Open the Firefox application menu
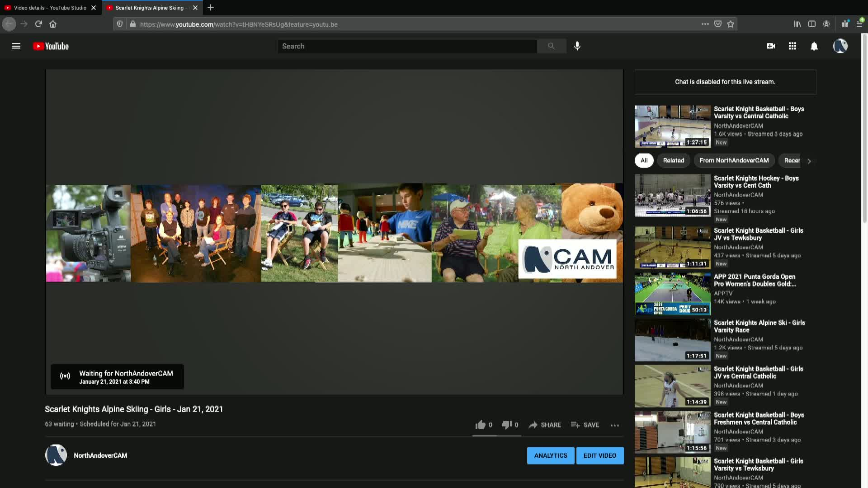This screenshot has height=488, width=868. [859, 24]
